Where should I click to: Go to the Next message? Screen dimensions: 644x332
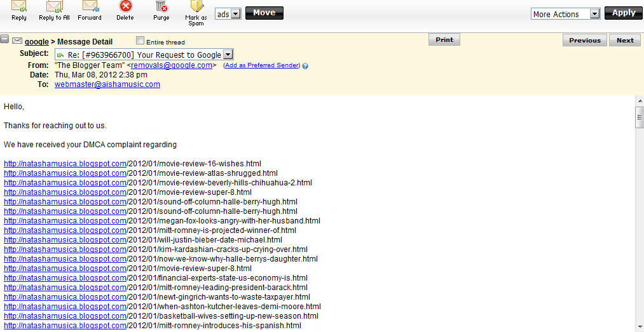click(x=625, y=40)
